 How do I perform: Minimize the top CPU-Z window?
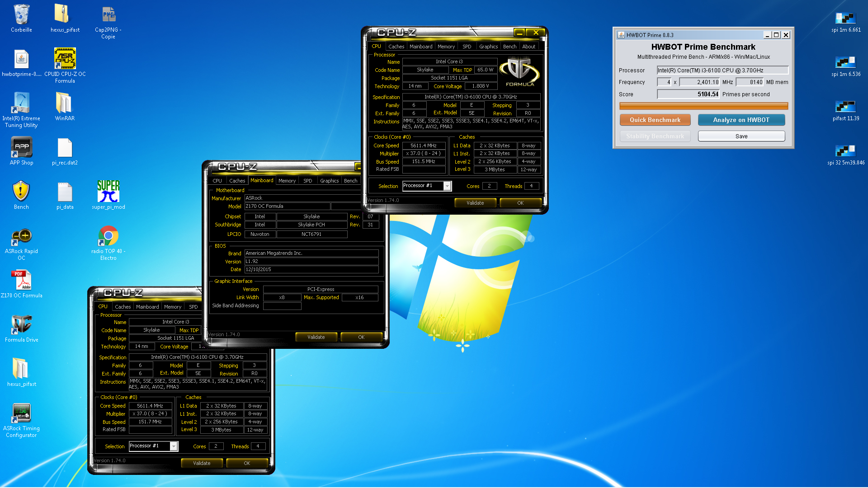pos(519,33)
